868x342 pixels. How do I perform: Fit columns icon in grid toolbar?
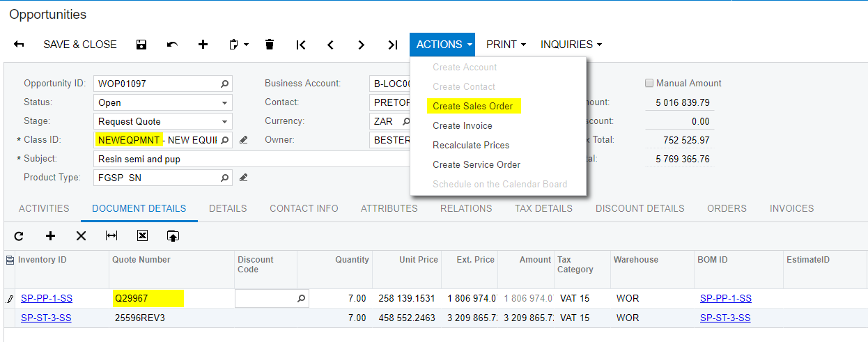click(111, 236)
